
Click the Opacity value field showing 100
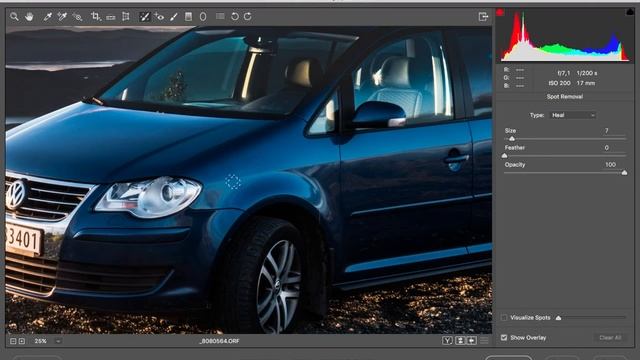(610, 164)
